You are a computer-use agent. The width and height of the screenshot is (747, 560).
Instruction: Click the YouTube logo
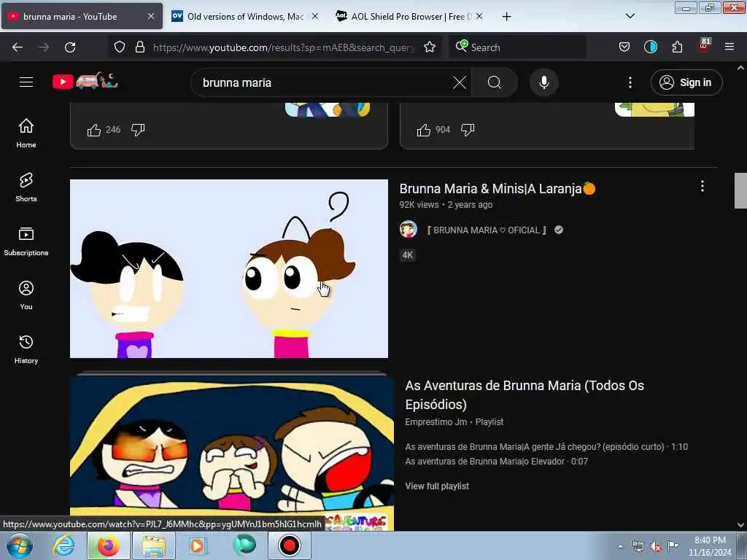[x=85, y=82]
